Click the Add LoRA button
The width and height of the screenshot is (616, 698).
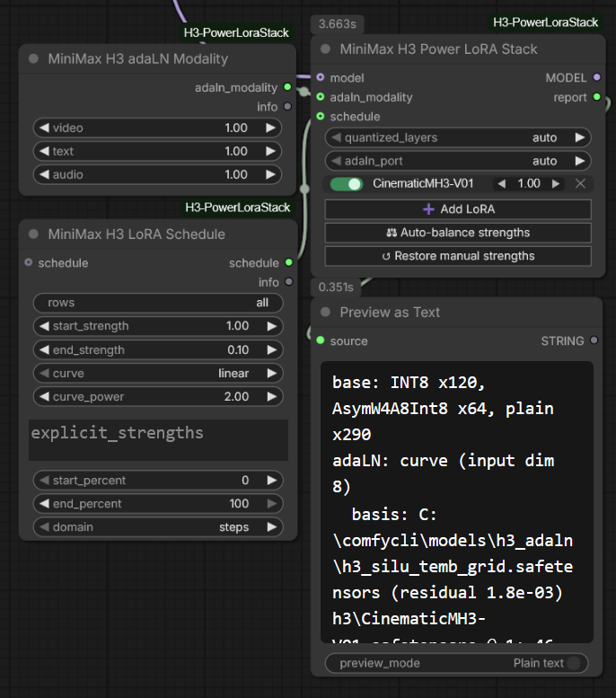point(458,209)
